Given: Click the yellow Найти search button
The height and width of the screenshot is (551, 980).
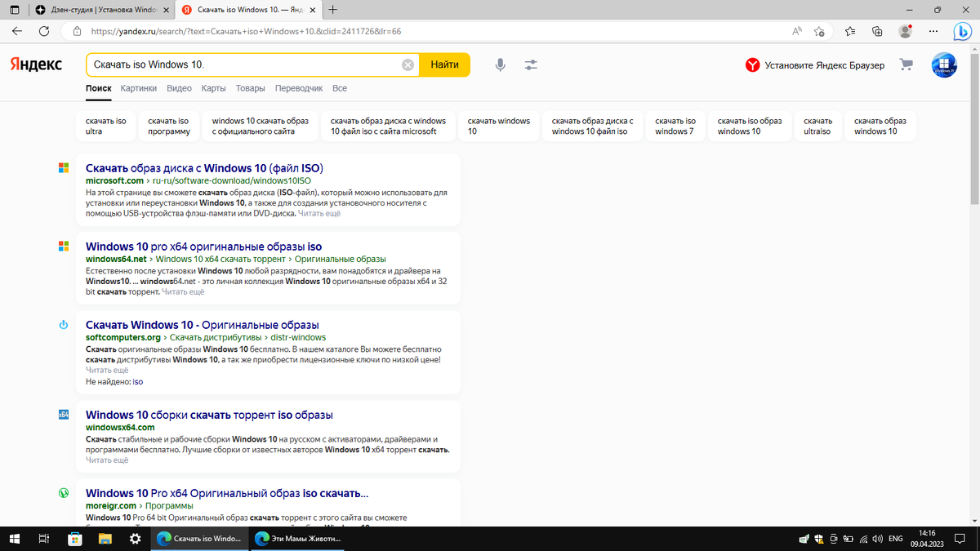Looking at the screenshot, I should pyautogui.click(x=444, y=64).
